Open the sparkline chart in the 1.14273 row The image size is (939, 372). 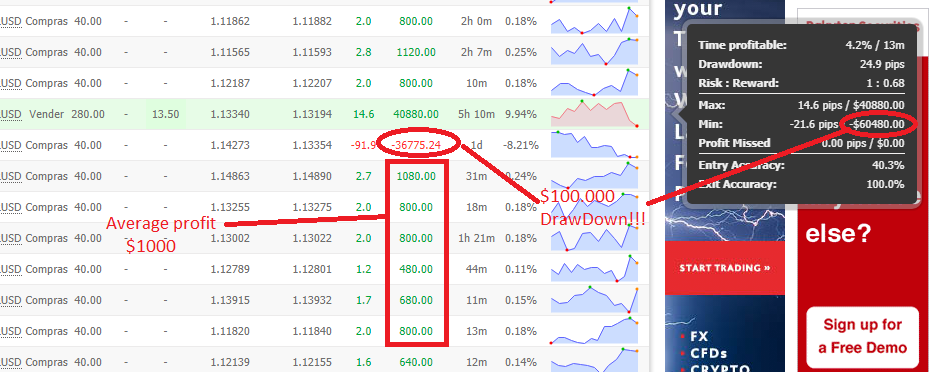[x=595, y=145]
